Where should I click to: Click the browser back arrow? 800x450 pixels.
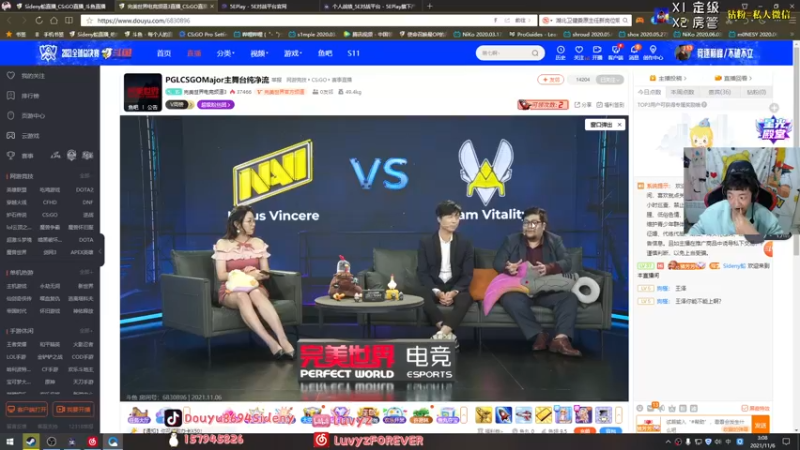point(9,20)
